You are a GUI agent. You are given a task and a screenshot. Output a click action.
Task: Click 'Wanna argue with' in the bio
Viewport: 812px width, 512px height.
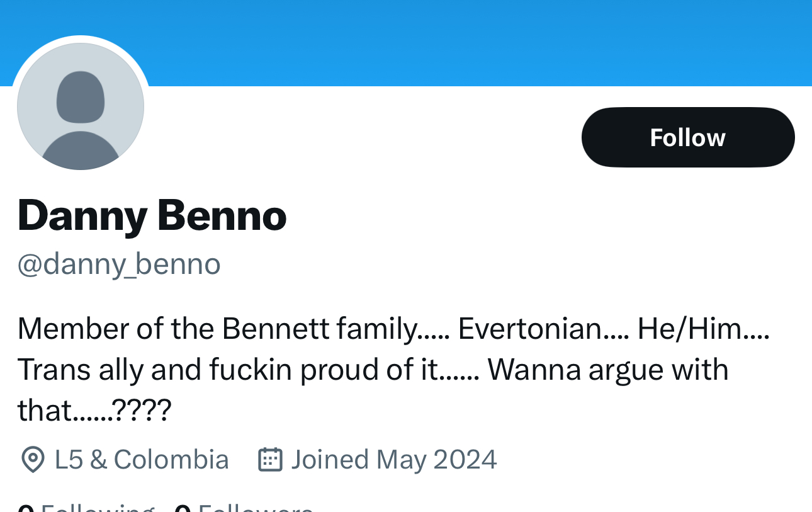[x=607, y=370]
